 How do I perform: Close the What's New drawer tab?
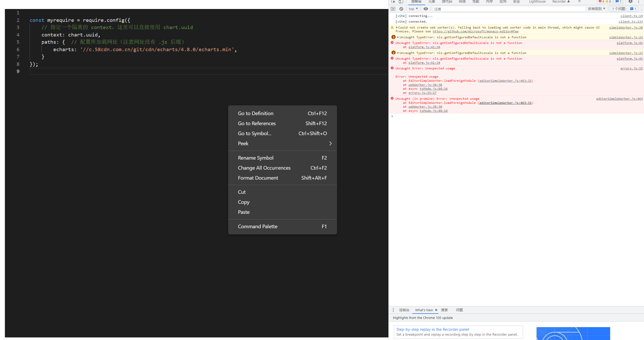pyautogui.click(x=436, y=310)
